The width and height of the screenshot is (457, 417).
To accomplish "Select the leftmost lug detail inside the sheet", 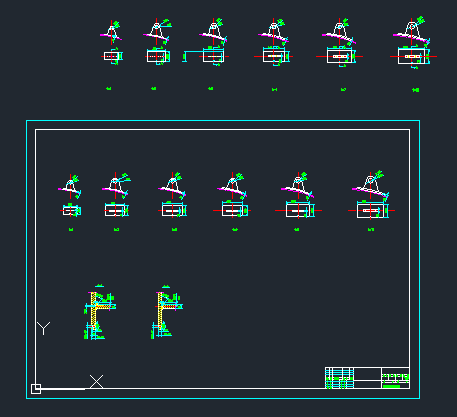I will pyautogui.click(x=70, y=195).
